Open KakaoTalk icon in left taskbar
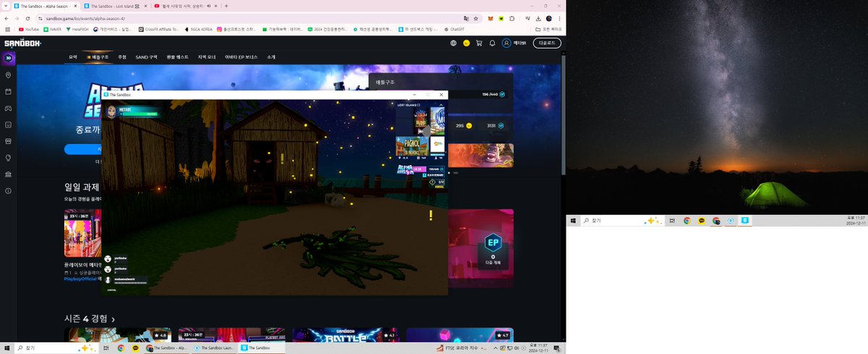868x354 pixels. point(134,348)
